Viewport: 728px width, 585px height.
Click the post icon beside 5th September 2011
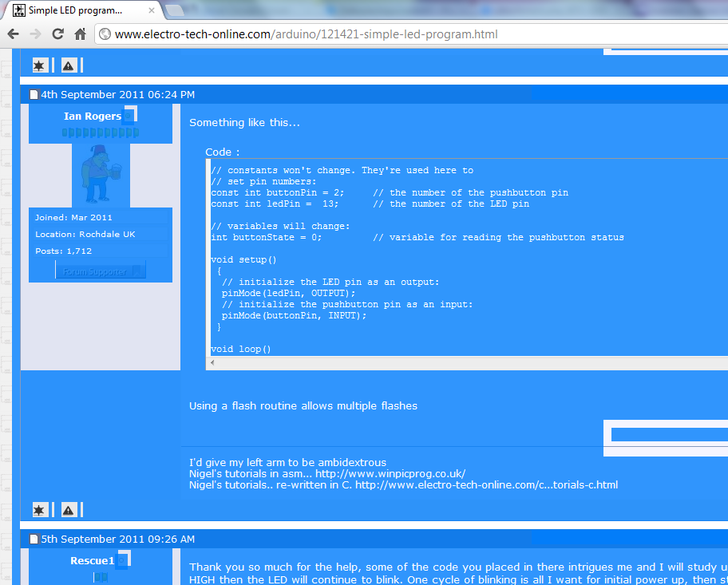34,540
